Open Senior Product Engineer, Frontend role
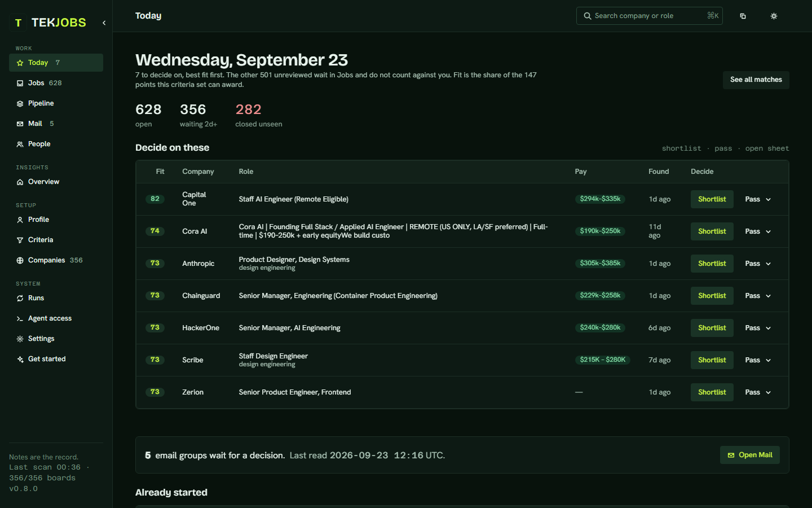This screenshot has height=508, width=812. pyautogui.click(x=295, y=392)
